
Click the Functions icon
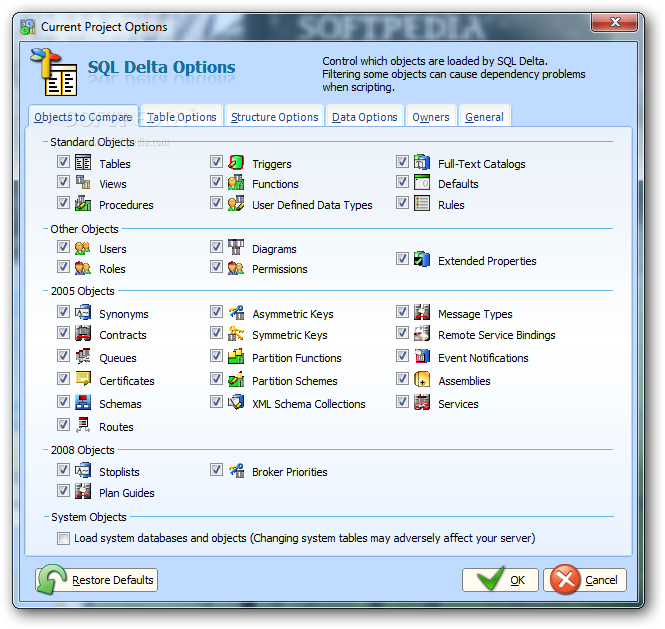click(236, 183)
